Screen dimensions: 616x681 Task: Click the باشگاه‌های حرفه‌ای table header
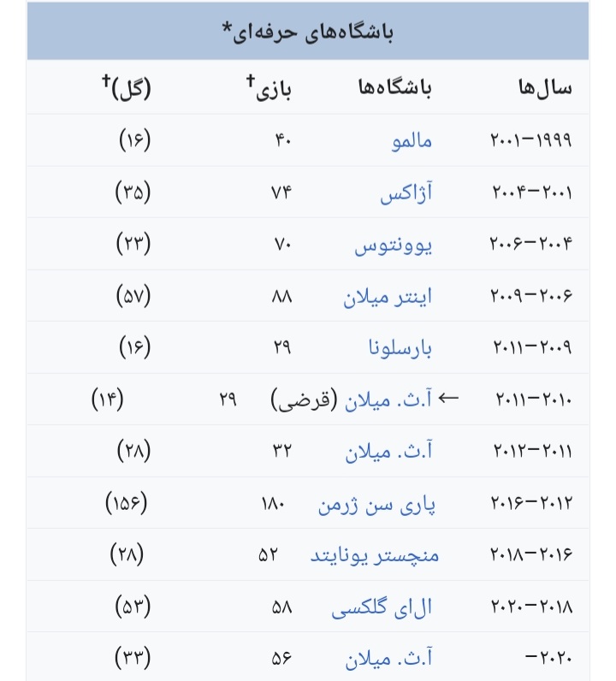point(308,32)
